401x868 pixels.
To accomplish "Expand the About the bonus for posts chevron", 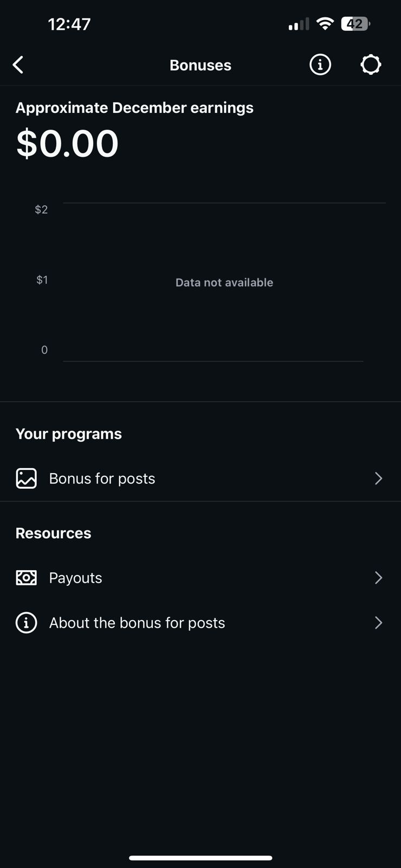I will tap(378, 623).
